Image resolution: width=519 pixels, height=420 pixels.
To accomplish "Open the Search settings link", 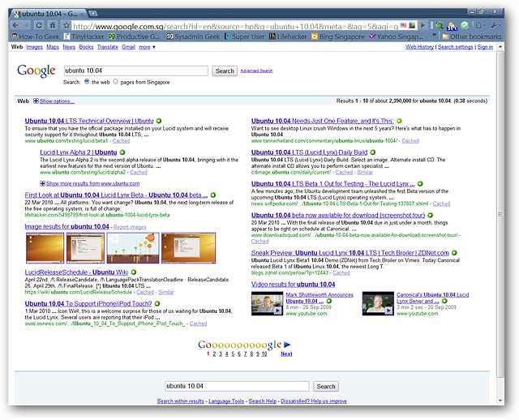I will [x=456, y=47].
